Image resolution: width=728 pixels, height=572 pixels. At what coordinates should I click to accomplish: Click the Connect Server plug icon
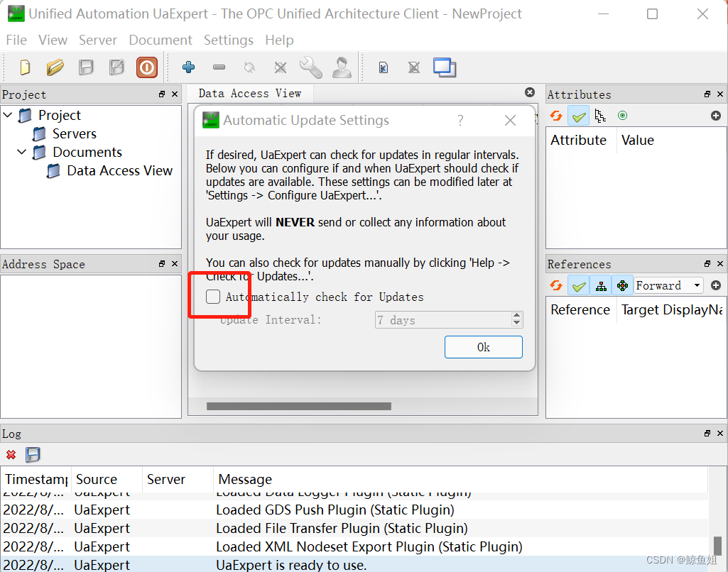click(x=250, y=67)
